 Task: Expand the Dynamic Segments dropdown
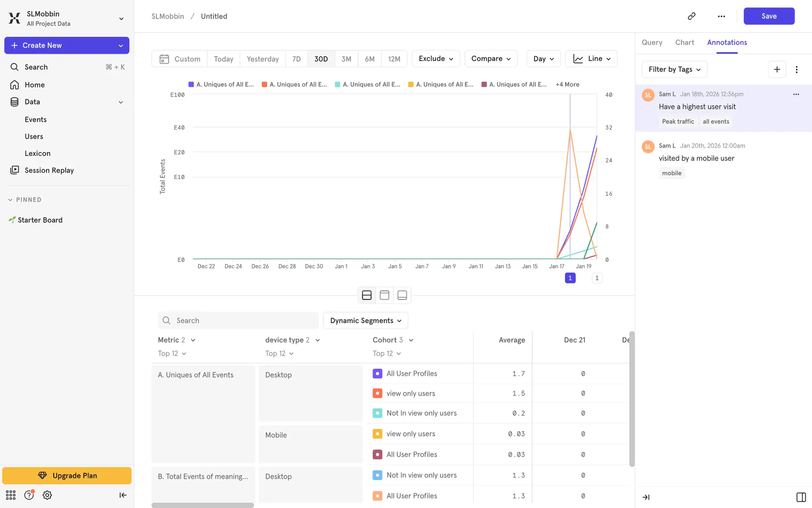365,320
